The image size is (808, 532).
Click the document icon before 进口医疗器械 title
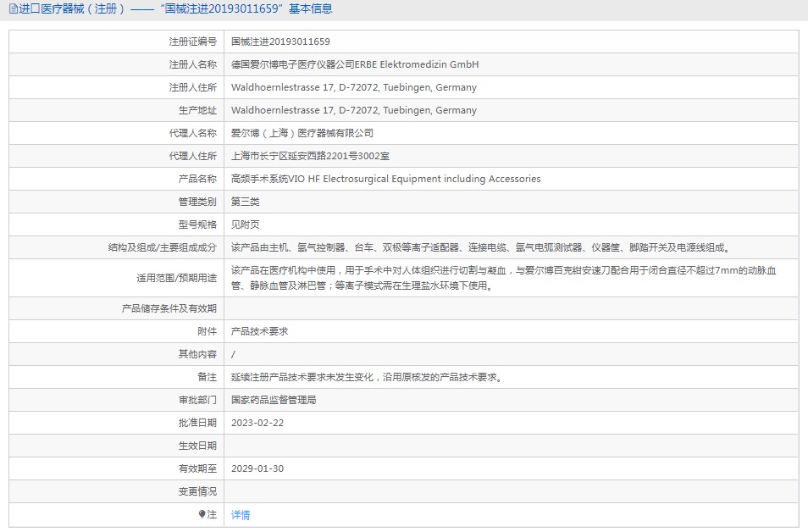point(14,8)
